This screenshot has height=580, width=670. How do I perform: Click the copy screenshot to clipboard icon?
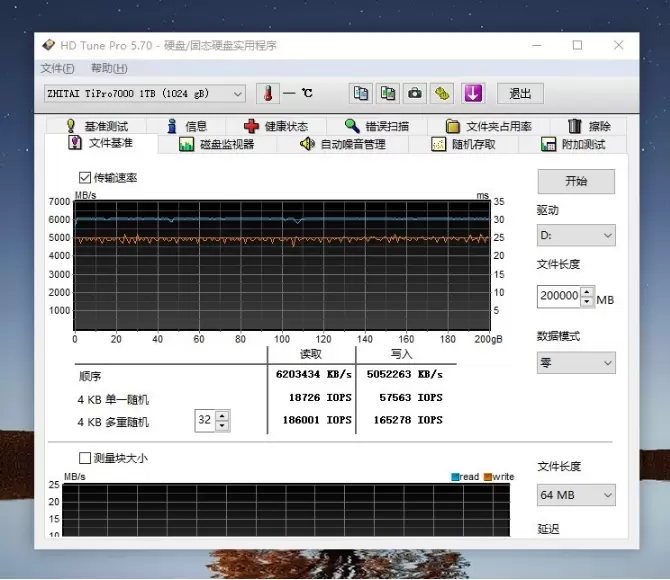click(387, 93)
